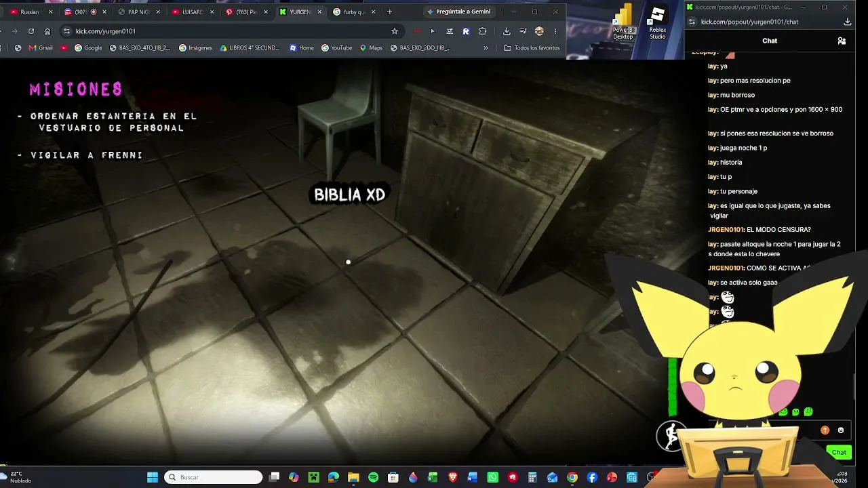This screenshot has width=868, height=488.
Task: Click the orange arrow icon in chat input
Action: [825, 430]
